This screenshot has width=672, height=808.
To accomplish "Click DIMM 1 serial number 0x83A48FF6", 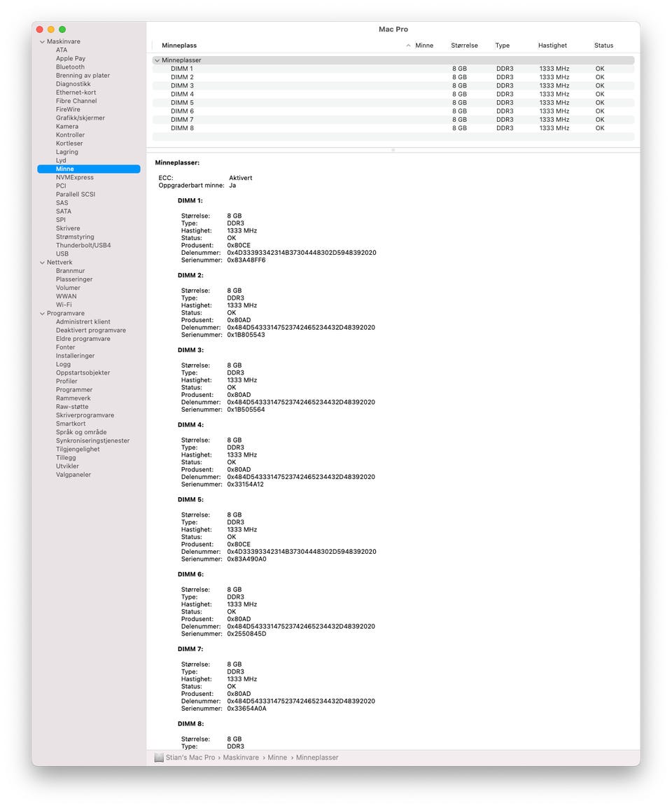I will (x=246, y=260).
